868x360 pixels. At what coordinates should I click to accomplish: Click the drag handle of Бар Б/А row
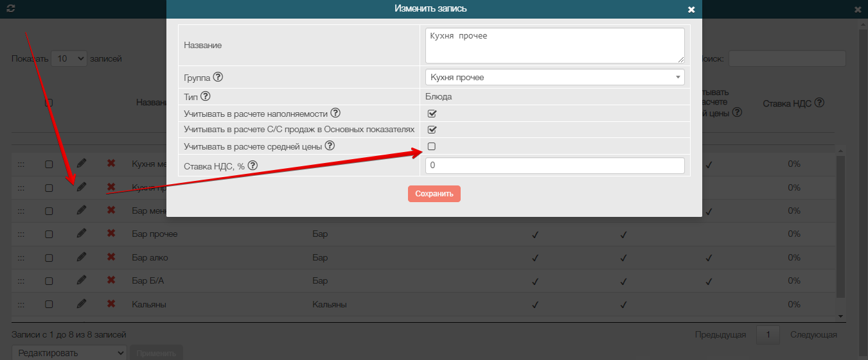[21, 281]
